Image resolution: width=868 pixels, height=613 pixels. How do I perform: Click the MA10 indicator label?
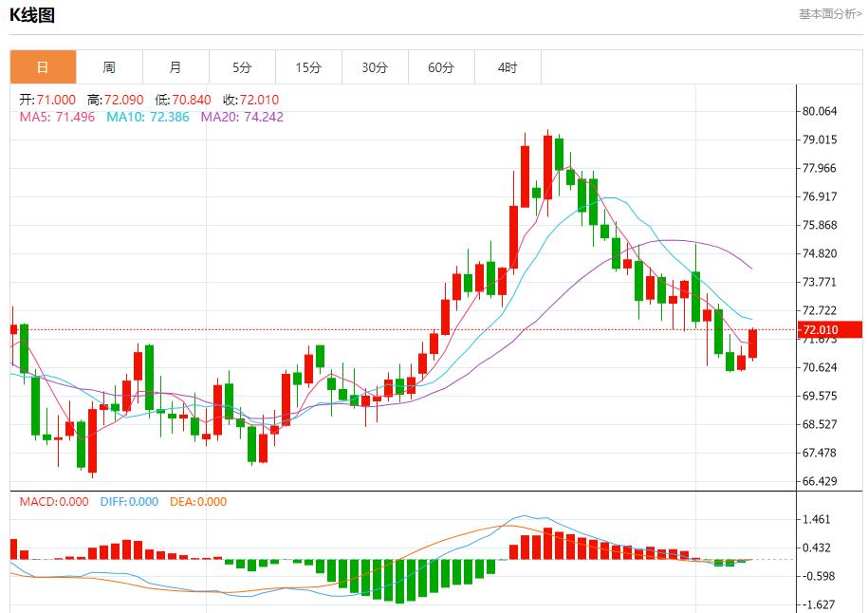click(148, 117)
